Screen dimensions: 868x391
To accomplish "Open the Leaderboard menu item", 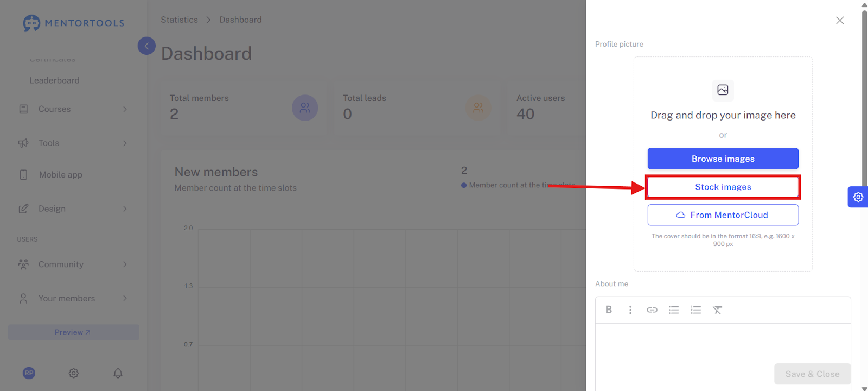I will (x=54, y=80).
